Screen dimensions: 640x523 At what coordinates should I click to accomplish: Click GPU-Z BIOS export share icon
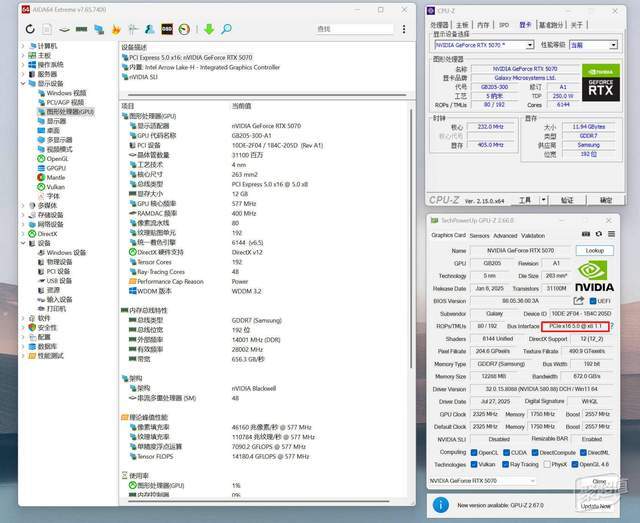[578, 301]
